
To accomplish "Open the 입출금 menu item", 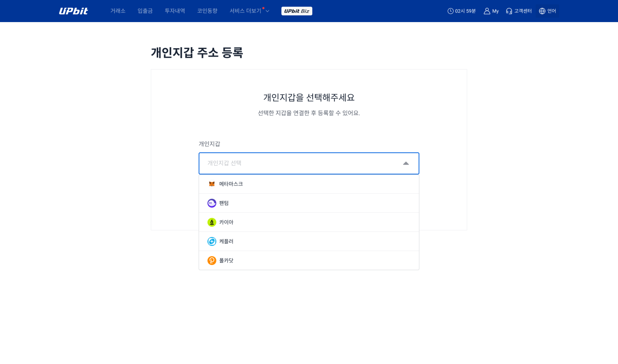I will pyautogui.click(x=145, y=11).
